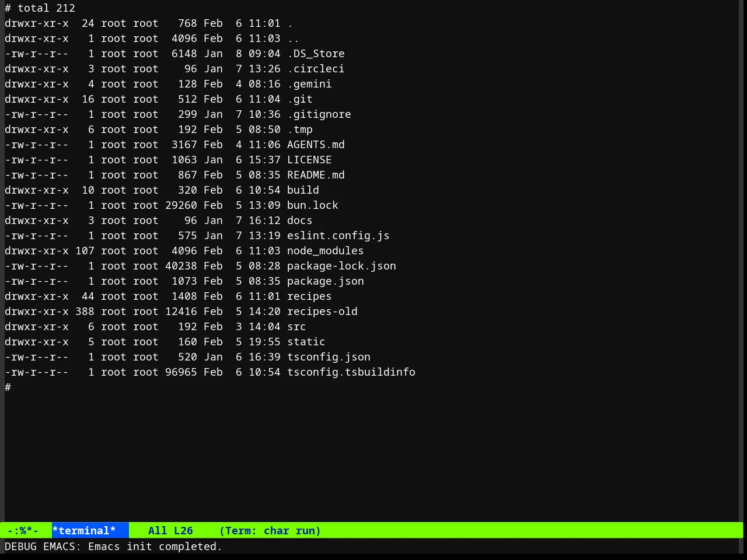Click the size 12416 of recipes-old
This screenshot has height=560, width=747.
click(x=181, y=311)
